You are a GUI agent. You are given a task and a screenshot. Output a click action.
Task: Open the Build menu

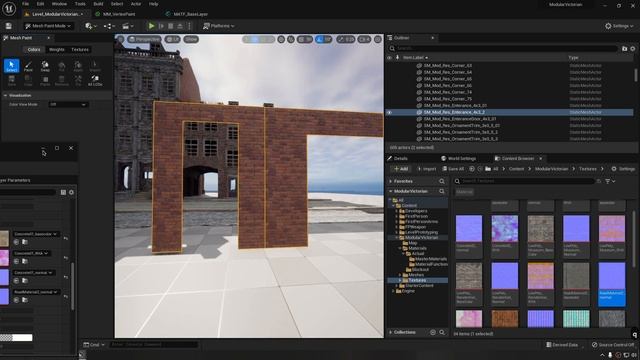tap(98, 4)
